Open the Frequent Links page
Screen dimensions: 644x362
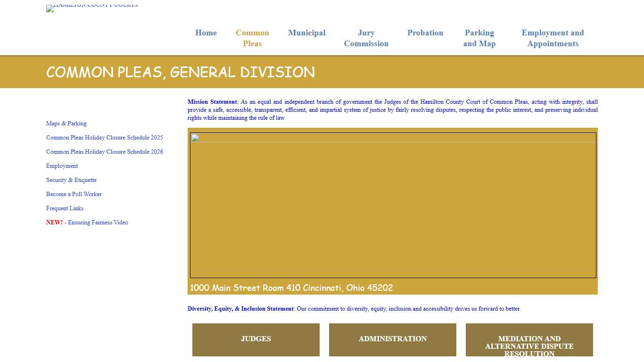[x=65, y=208]
